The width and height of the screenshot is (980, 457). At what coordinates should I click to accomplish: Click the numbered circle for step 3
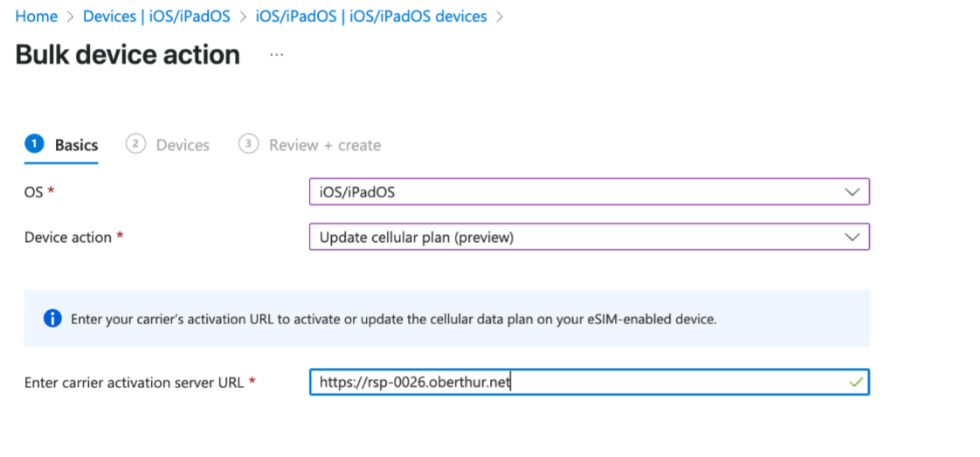[x=248, y=144]
